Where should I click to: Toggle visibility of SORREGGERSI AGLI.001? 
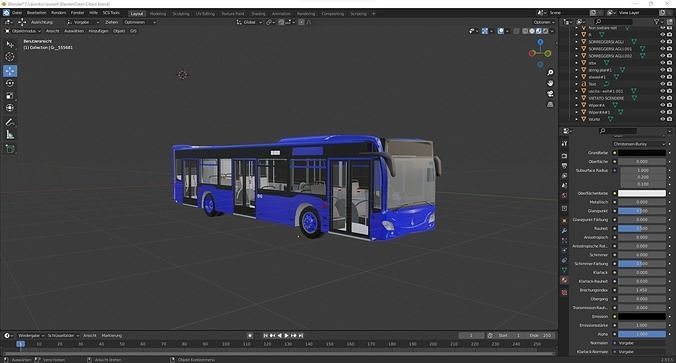pos(663,49)
